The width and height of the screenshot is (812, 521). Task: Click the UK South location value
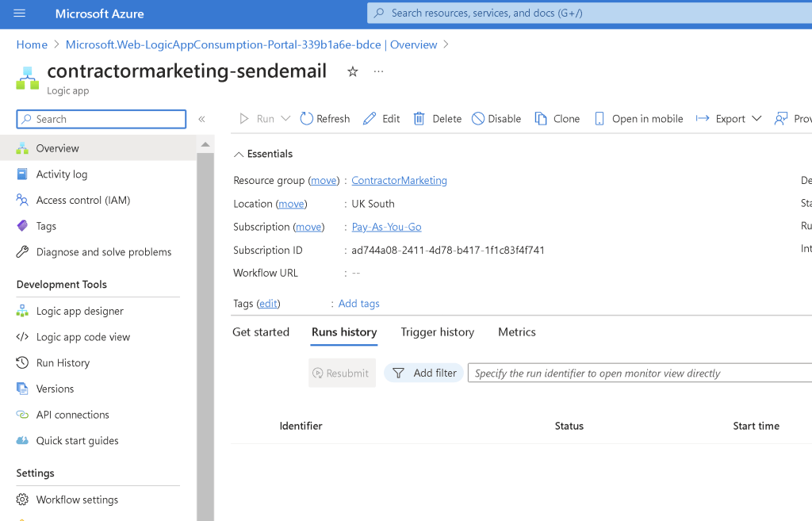tap(373, 204)
